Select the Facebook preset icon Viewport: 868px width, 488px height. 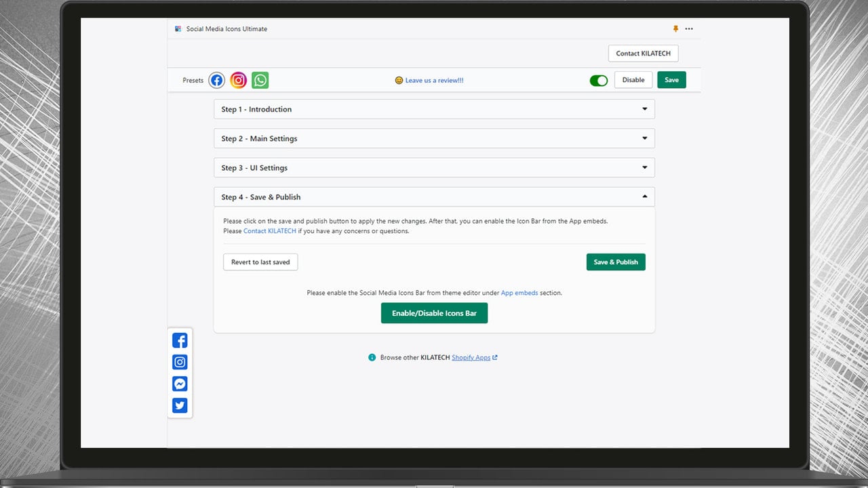[x=216, y=80]
